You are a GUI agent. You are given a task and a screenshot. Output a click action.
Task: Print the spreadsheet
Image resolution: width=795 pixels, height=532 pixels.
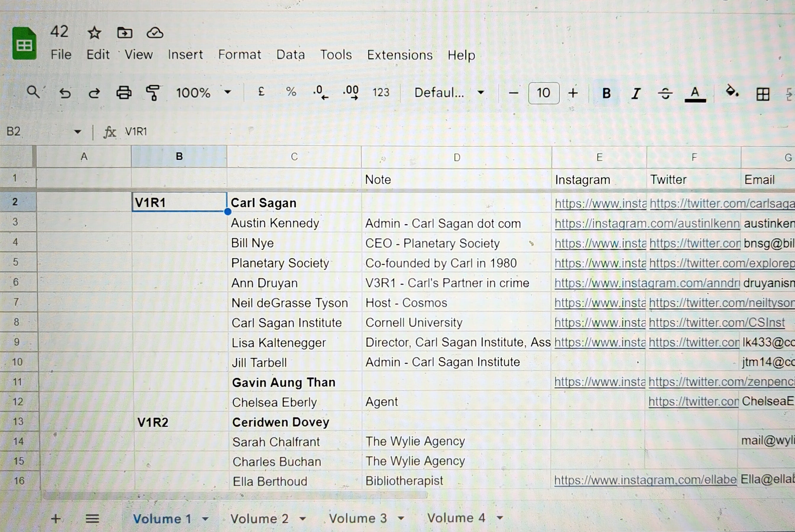(124, 93)
